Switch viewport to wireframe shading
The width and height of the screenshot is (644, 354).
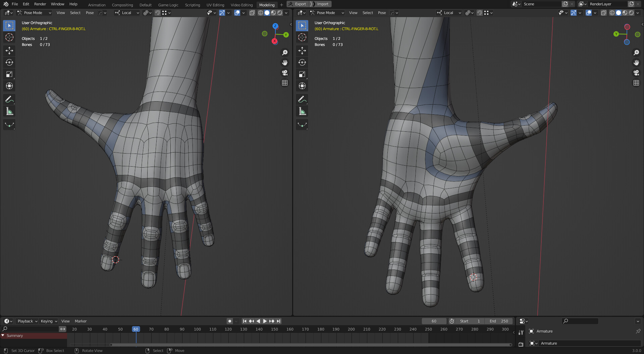point(261,13)
